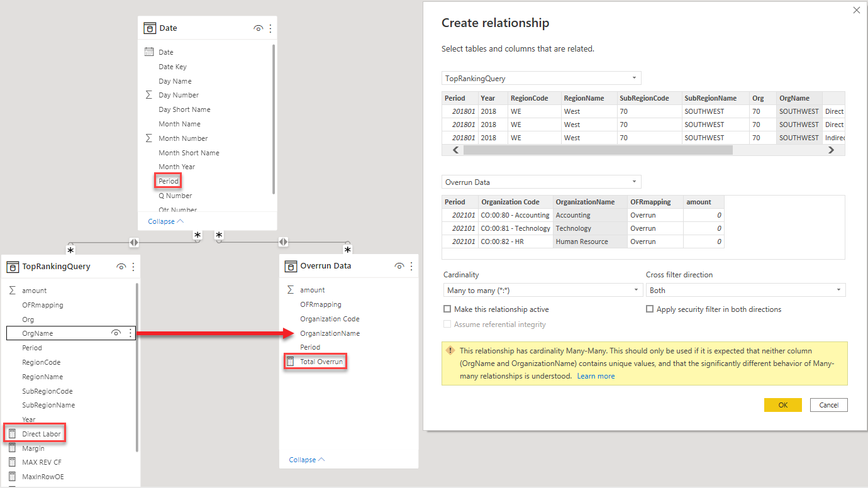The height and width of the screenshot is (488, 868).
Task: Toggle visibility eye on Overrun Data table
Action: (x=399, y=266)
